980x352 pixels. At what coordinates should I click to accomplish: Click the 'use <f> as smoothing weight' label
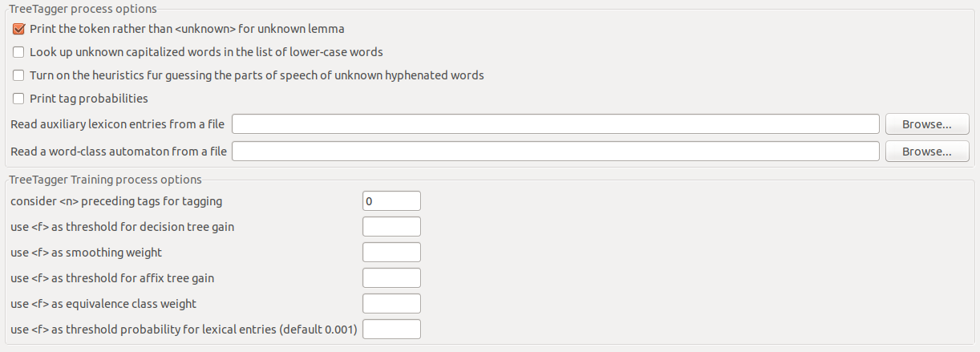pos(86,253)
